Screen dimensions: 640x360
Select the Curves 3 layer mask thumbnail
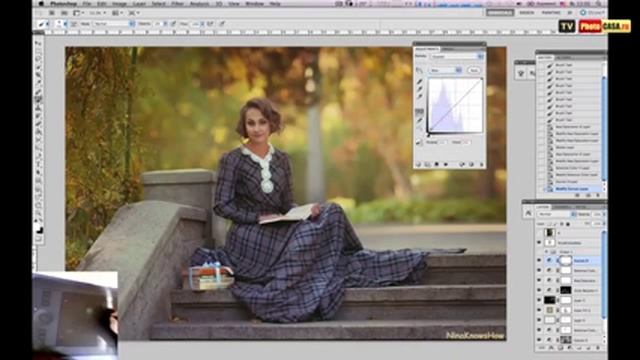click(x=565, y=260)
